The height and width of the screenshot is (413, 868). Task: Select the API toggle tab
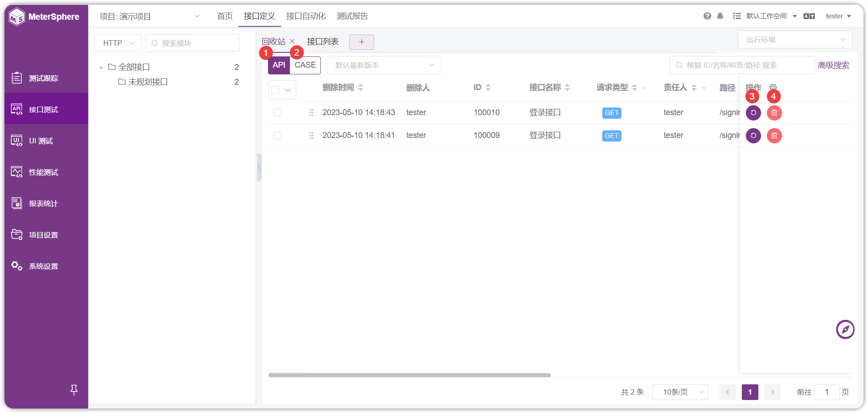(279, 65)
